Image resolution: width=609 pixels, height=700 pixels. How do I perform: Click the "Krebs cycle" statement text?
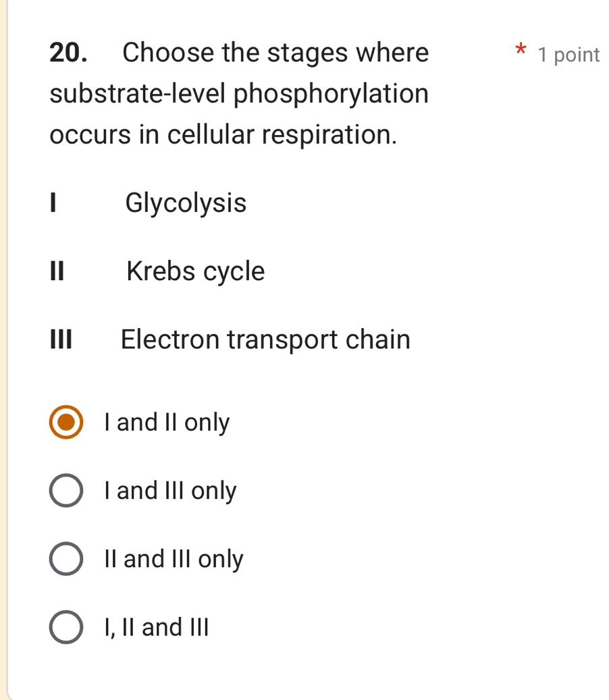coord(195,271)
